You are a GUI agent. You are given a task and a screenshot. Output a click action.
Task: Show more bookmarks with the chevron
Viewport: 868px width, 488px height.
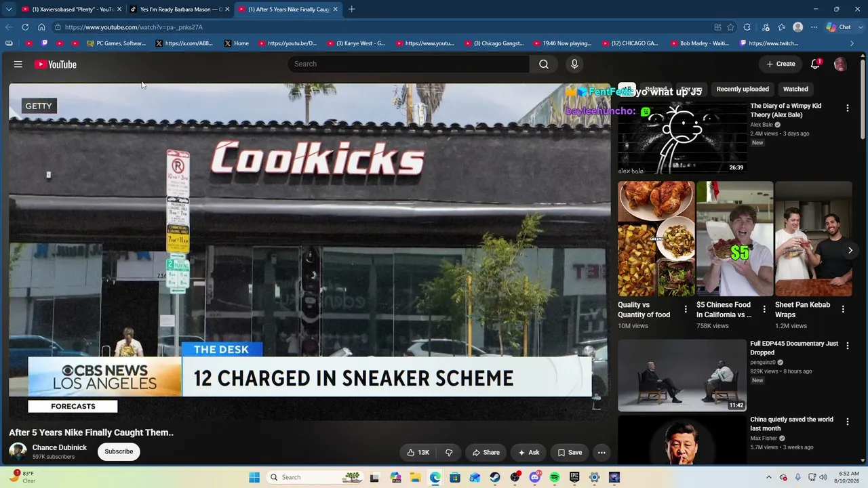coord(852,43)
